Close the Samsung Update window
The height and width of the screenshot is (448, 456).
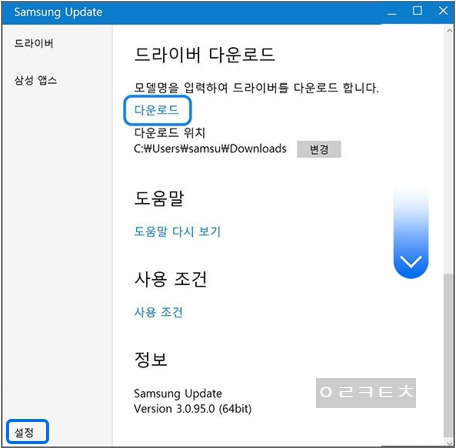pos(443,11)
